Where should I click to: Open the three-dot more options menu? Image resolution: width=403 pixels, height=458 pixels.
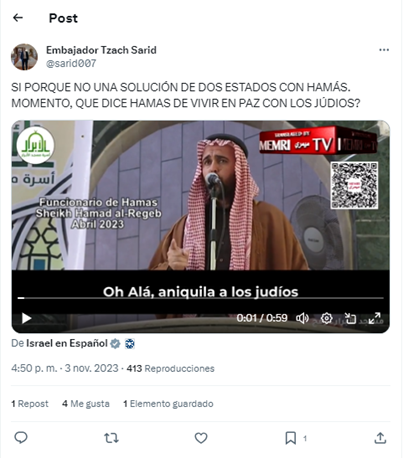[x=384, y=50]
